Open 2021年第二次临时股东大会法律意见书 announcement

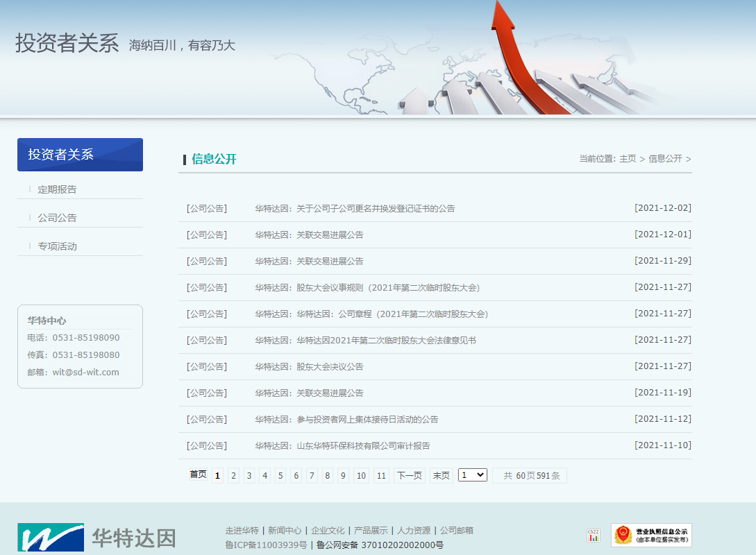pos(365,341)
